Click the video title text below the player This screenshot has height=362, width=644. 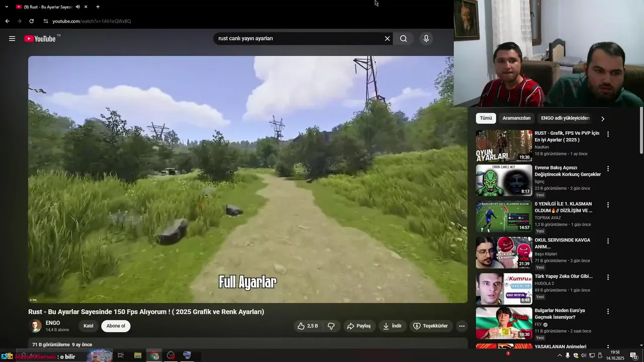(146, 312)
